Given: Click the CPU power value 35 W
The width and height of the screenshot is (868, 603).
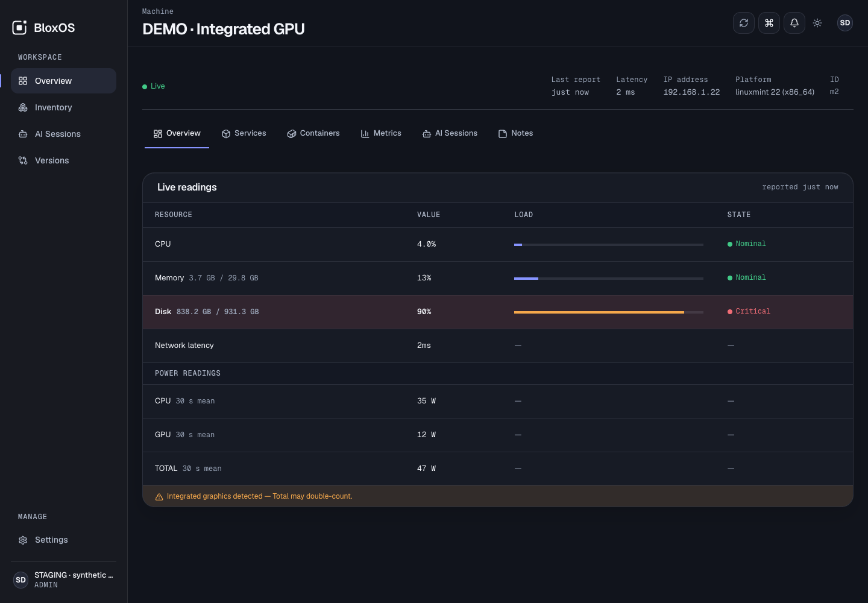Looking at the screenshot, I should [x=426, y=401].
